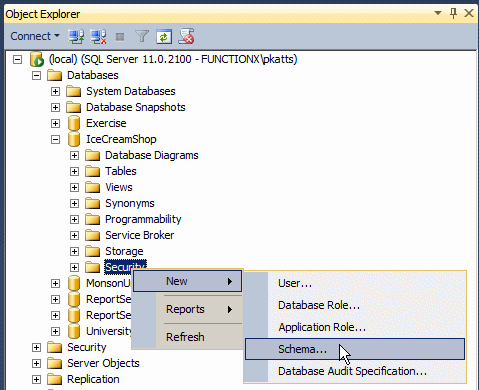479x390 pixels.
Task: Click the Refresh toolbar icon
Action: point(164,37)
